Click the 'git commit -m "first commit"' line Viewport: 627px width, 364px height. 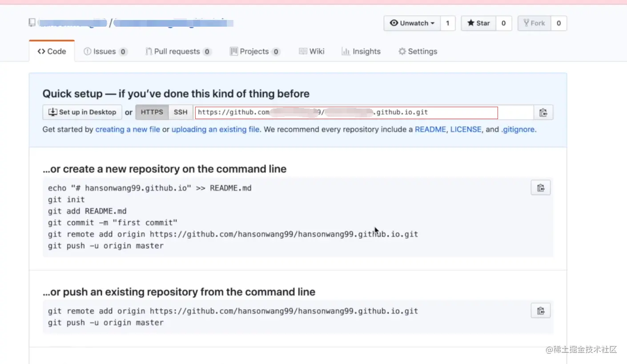[x=113, y=223]
